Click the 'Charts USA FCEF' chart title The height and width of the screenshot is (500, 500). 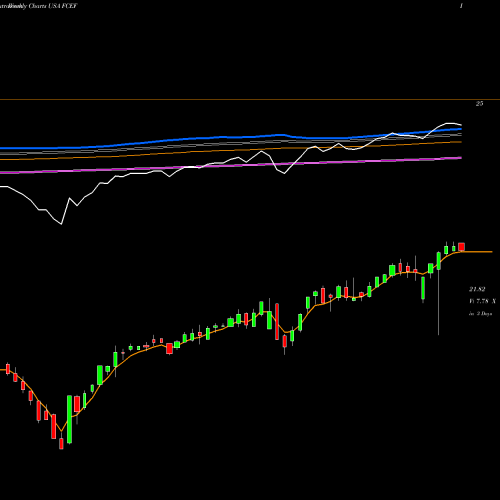pyautogui.click(x=53, y=6)
